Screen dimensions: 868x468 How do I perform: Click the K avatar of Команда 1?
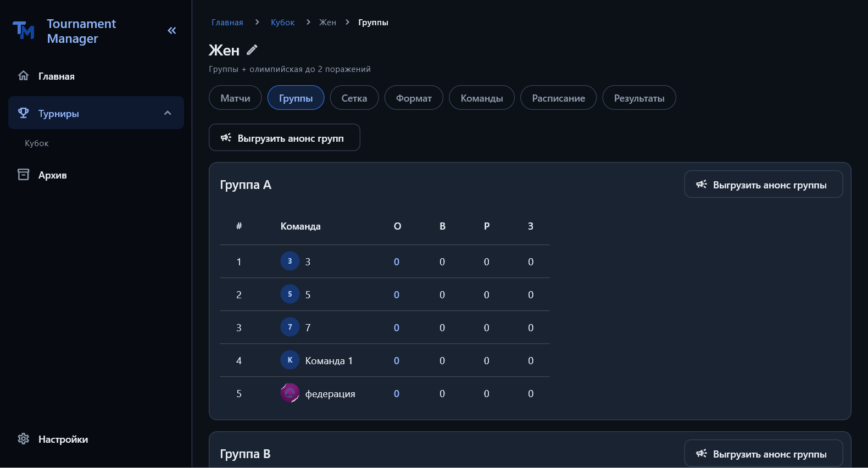pos(290,360)
